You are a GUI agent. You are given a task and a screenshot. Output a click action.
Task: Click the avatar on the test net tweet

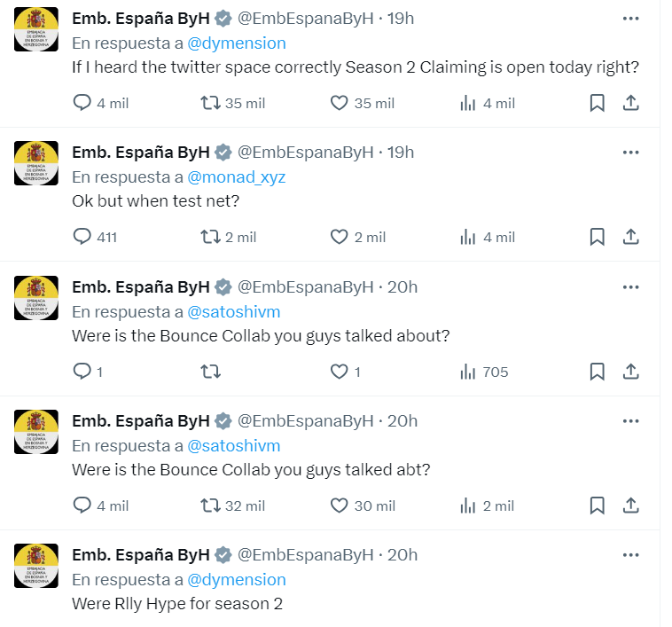(x=36, y=163)
